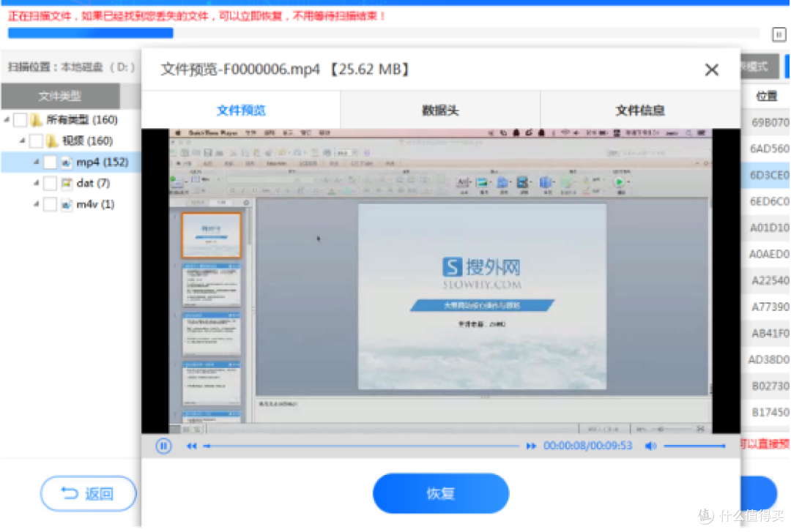Click the m4v file type icon
The width and height of the screenshot is (791, 532).
click(66, 204)
